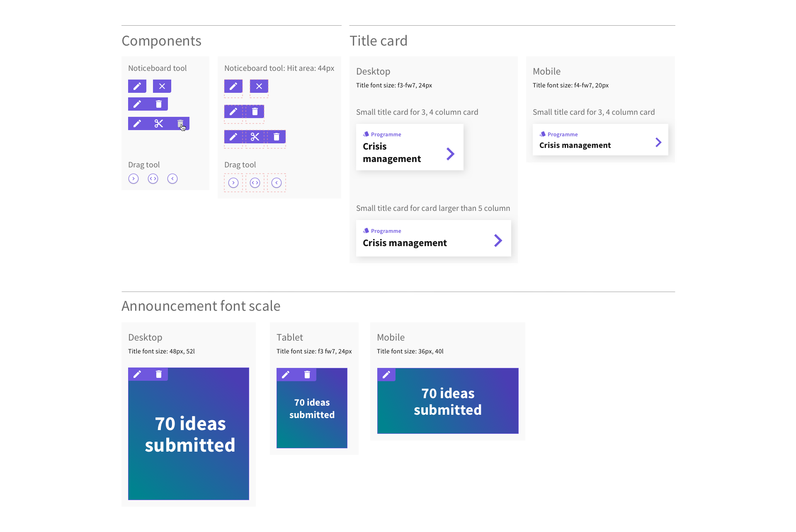796x532 pixels.
Task: Click chevron on two-line Crisis management card
Action: (x=450, y=154)
